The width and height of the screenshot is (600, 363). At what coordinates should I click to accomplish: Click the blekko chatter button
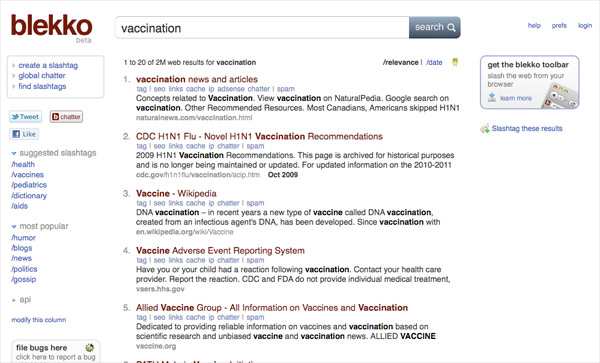66,117
